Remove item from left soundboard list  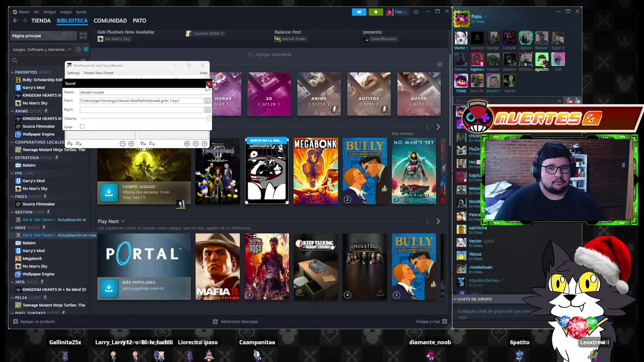79,144
